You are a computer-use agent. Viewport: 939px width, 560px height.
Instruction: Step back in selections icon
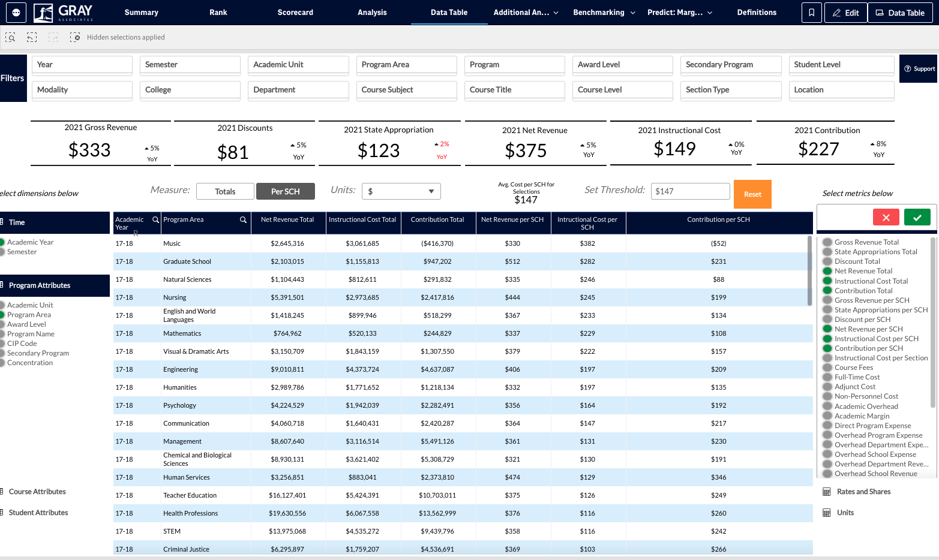[32, 37]
